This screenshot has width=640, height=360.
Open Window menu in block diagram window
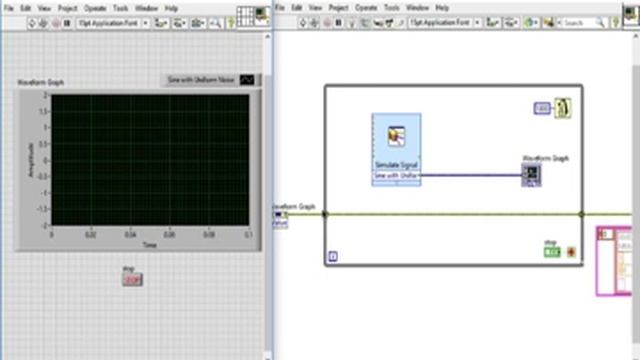pyautogui.click(x=417, y=8)
